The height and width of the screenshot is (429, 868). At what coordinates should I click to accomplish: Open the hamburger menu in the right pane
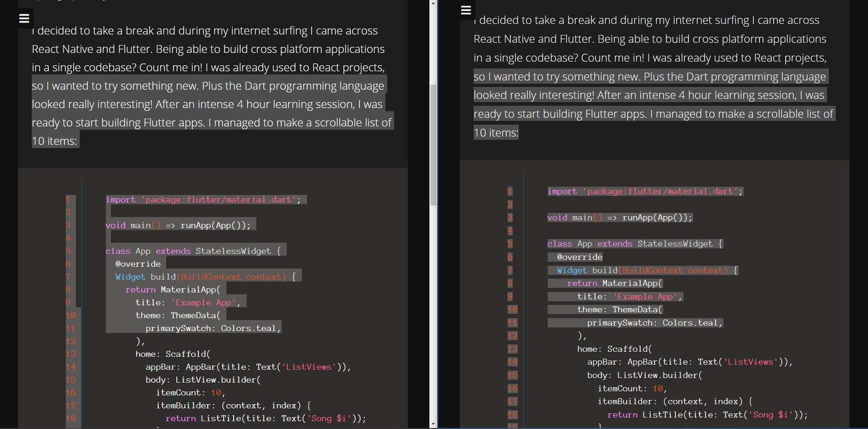point(466,10)
